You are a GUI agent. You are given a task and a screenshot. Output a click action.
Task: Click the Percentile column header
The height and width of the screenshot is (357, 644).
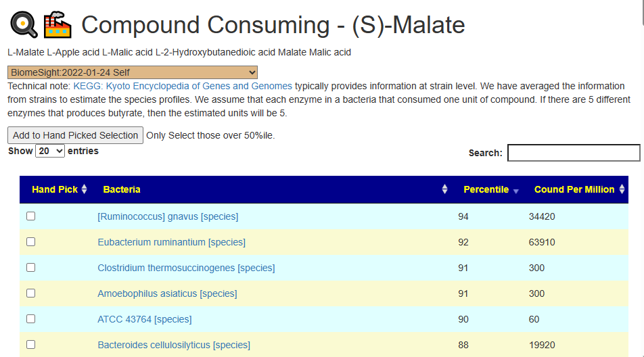(x=486, y=189)
